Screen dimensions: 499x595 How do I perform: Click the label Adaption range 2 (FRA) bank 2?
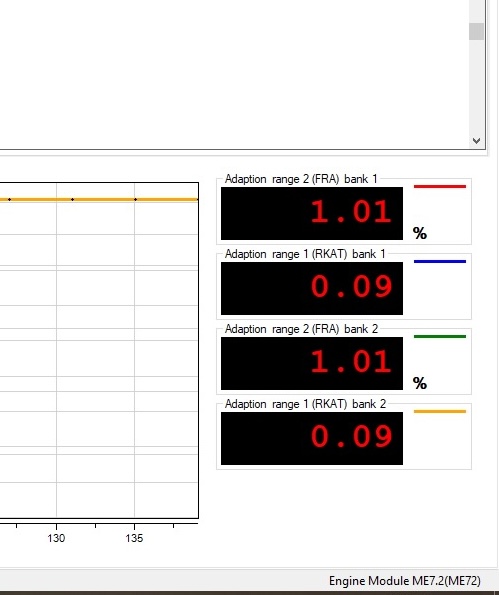tap(301, 329)
